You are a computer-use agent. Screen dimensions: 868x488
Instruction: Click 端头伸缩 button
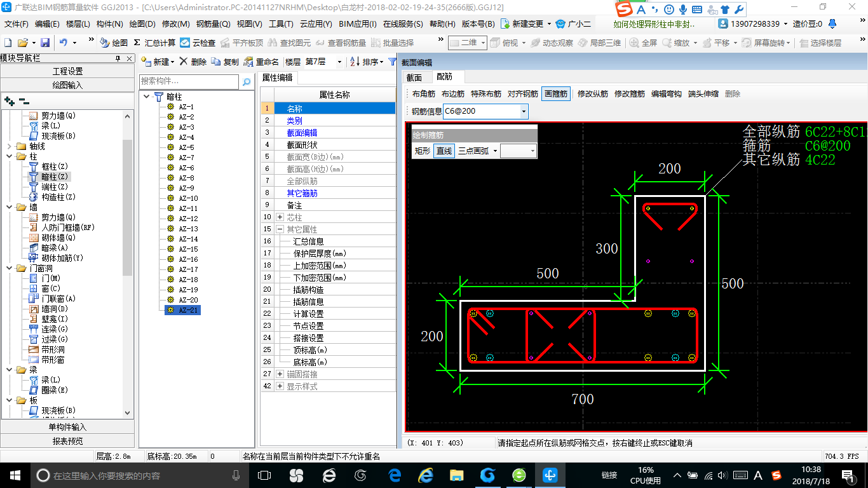coord(703,93)
